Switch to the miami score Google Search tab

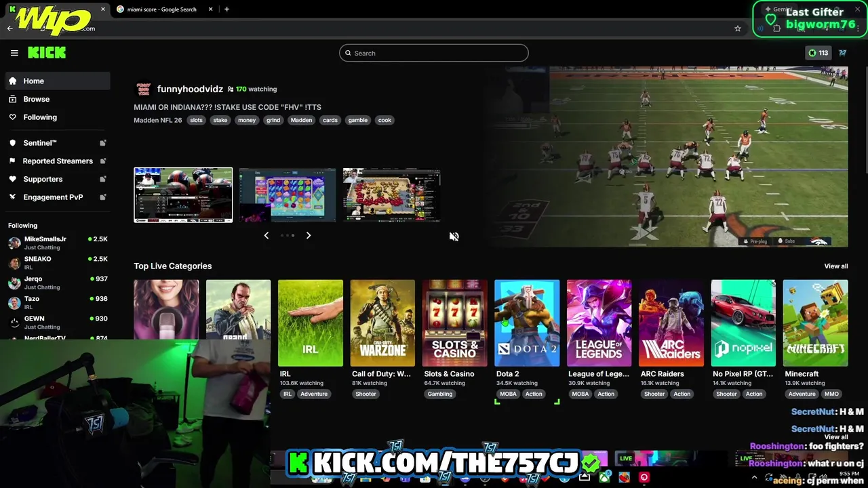pyautogui.click(x=161, y=9)
